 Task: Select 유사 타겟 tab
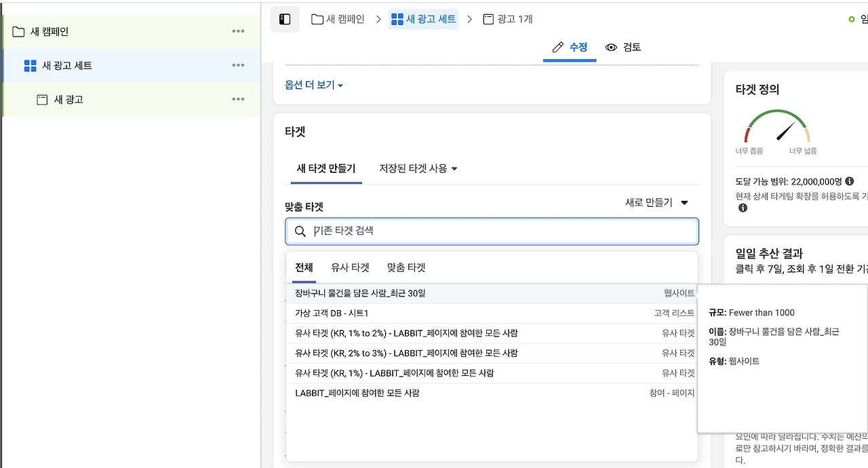(350, 268)
